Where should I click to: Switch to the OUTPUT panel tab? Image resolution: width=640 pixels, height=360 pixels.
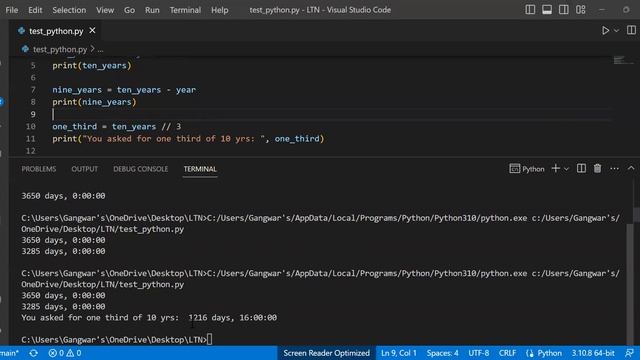[x=84, y=169]
